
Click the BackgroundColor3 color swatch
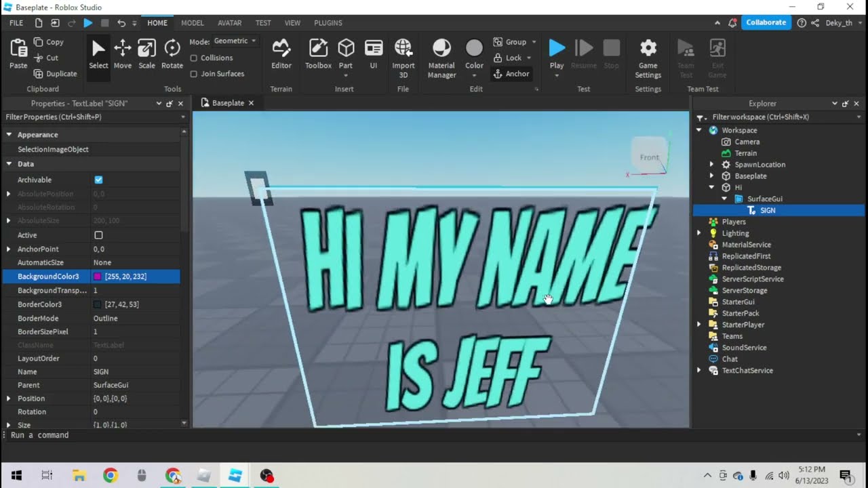point(98,277)
